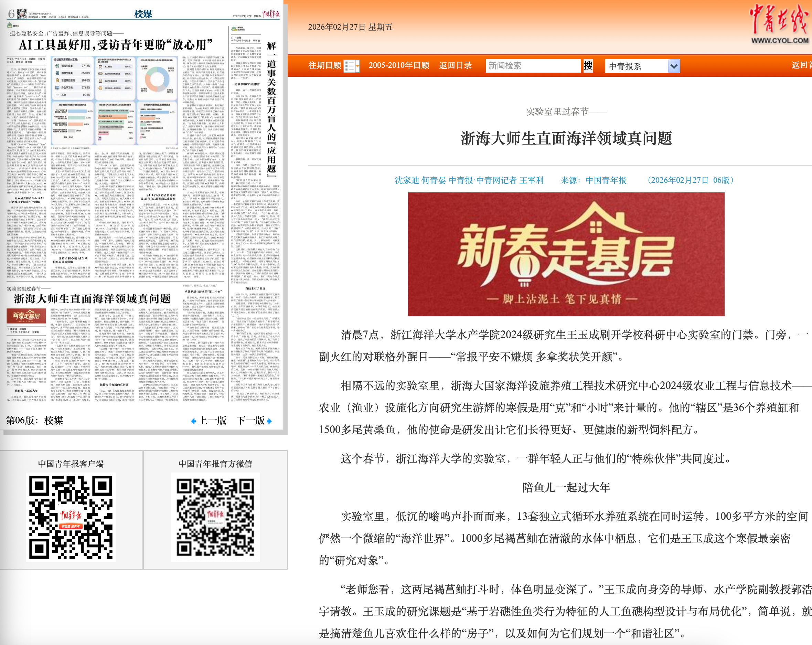The width and height of the screenshot is (812, 645).
Task: Click the infographic chart panel in page preview
Action: [115, 101]
